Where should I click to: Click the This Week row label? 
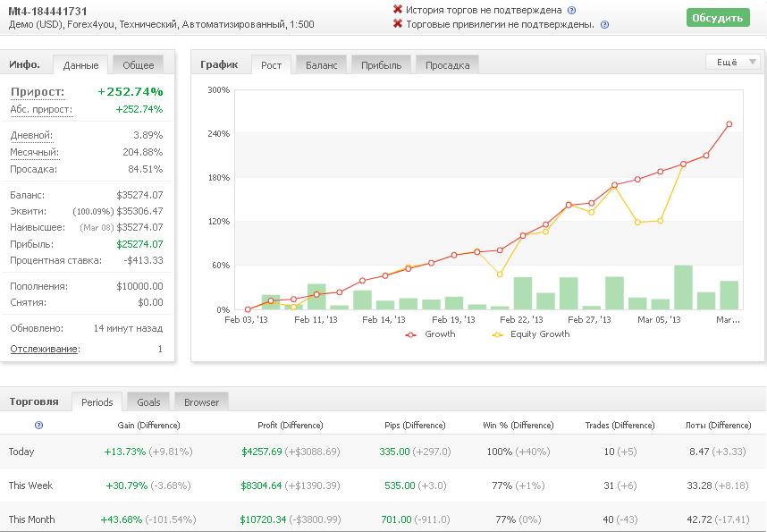pyautogui.click(x=30, y=486)
